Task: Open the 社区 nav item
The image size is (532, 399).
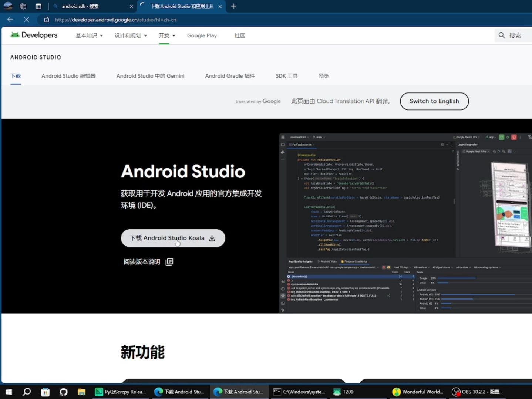Action: coord(240,35)
